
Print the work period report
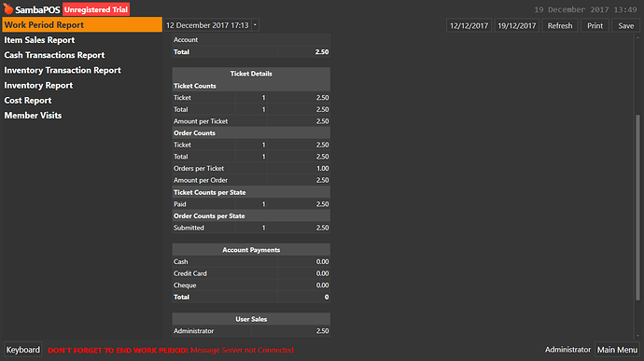pyautogui.click(x=595, y=25)
